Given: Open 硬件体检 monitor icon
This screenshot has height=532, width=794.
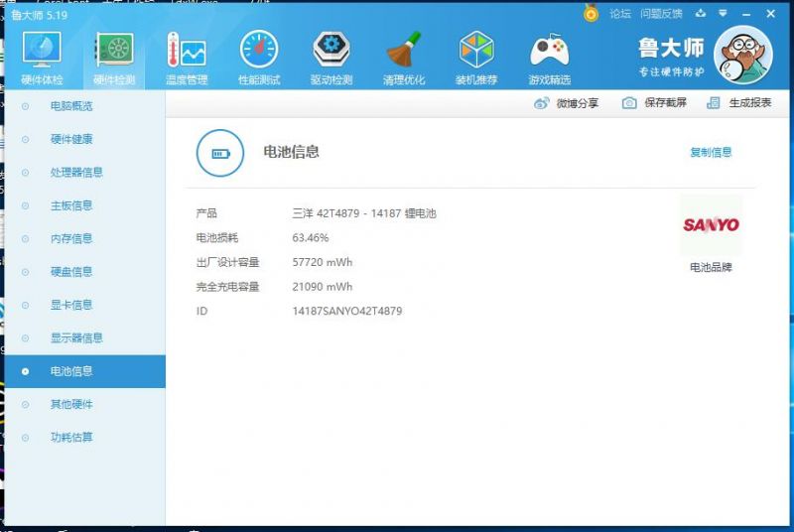Looking at the screenshot, I should [x=42, y=50].
